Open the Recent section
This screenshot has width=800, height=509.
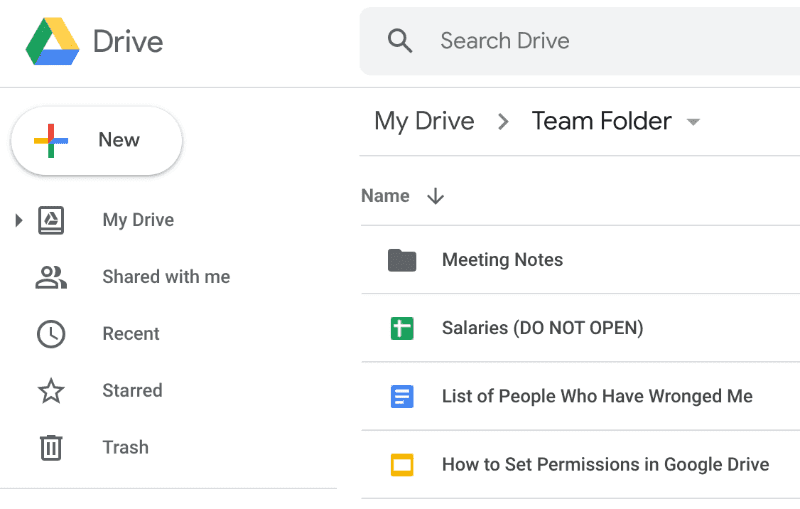(x=131, y=334)
